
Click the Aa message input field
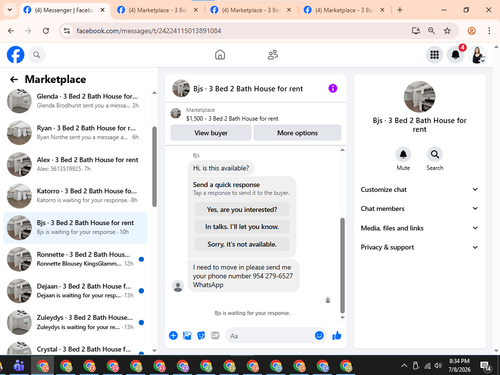pyautogui.click(x=270, y=336)
